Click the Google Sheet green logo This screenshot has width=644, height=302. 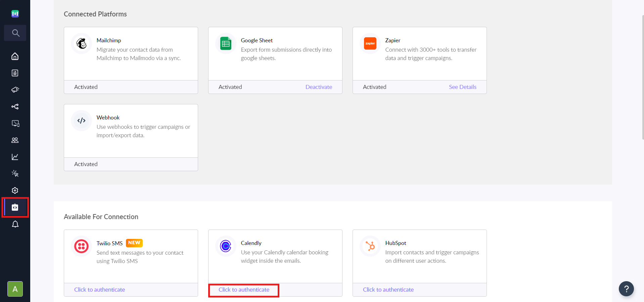(x=226, y=43)
